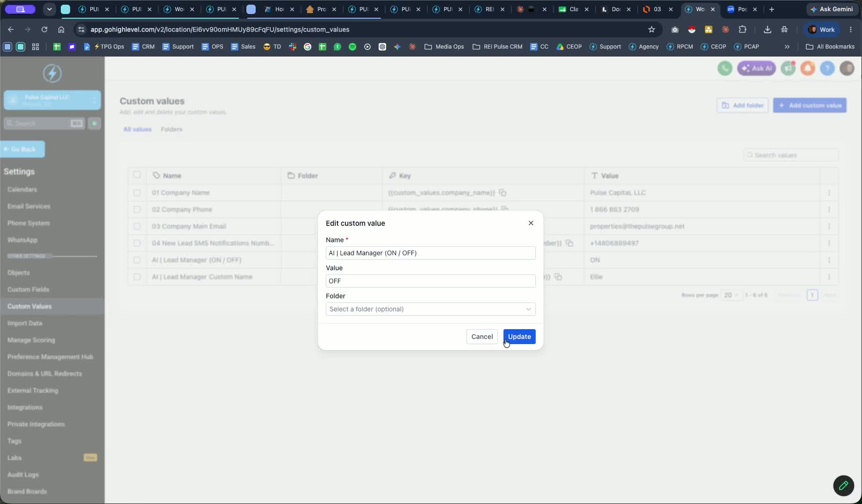This screenshot has height=504, width=862.
Task: Expand the Pulse Capital LLC account switcher
Action: (52, 100)
